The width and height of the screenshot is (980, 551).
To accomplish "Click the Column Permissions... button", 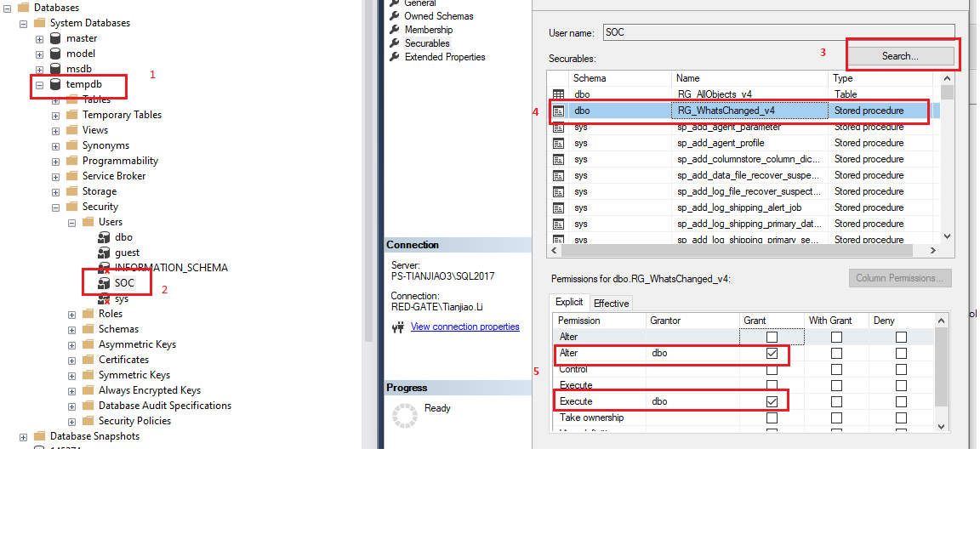I will pos(900,278).
